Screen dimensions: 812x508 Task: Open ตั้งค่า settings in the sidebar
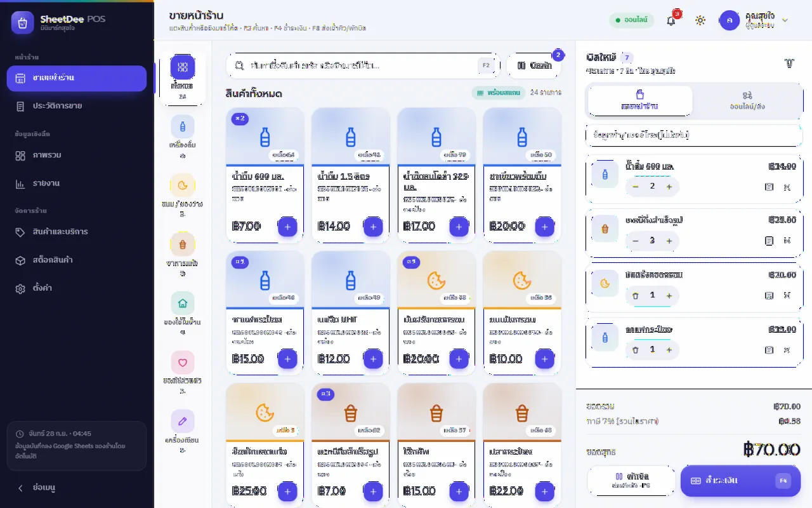pyautogui.click(x=76, y=288)
